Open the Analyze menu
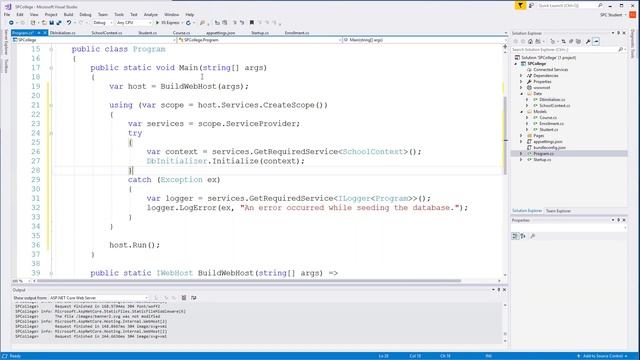This screenshot has height=360, width=640. tap(151, 15)
